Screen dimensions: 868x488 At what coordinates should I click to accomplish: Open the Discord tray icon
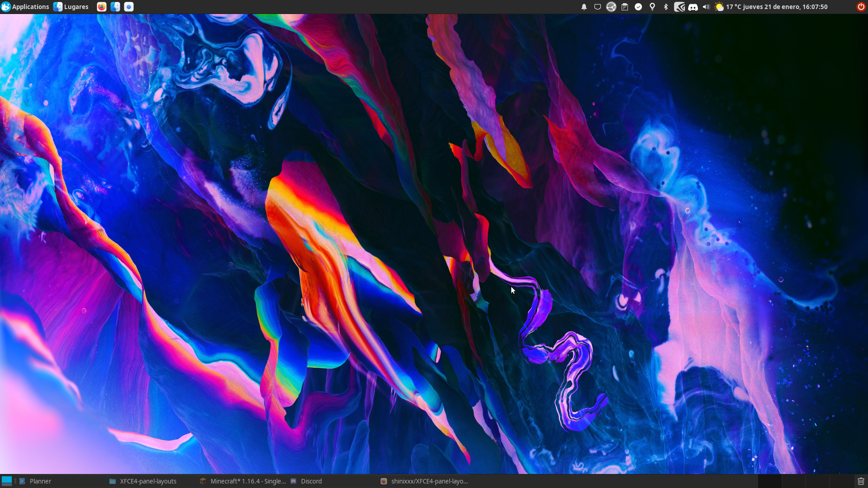[x=693, y=7]
